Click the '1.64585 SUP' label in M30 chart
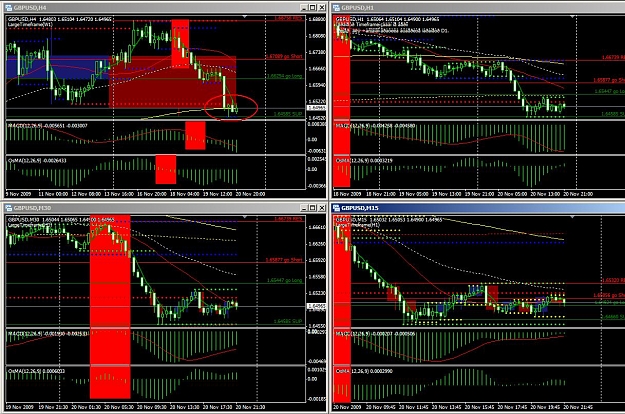The height and width of the screenshot is (414, 625). coord(288,321)
